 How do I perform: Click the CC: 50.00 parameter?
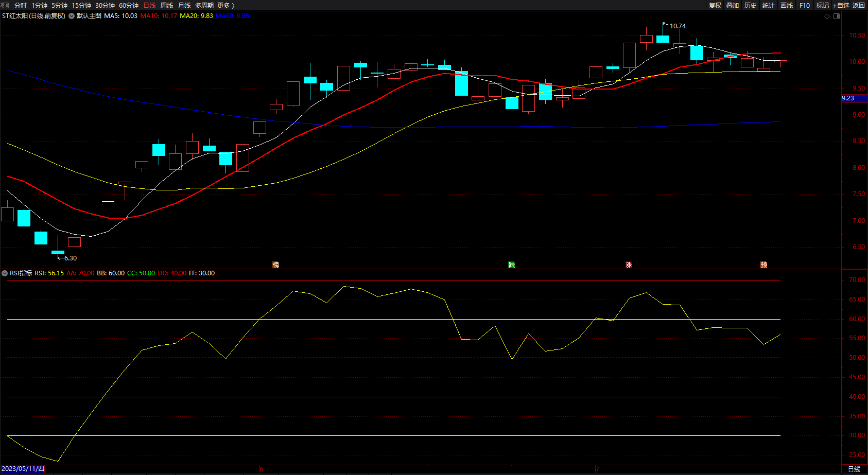[141, 273]
